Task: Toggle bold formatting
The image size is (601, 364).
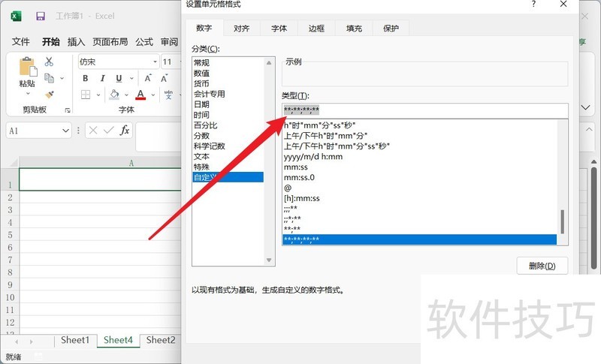Action: (x=86, y=78)
